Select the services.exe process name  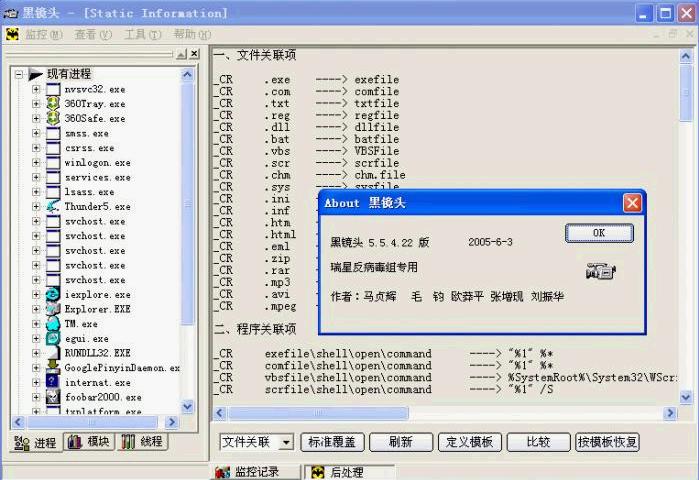[x=98, y=177]
